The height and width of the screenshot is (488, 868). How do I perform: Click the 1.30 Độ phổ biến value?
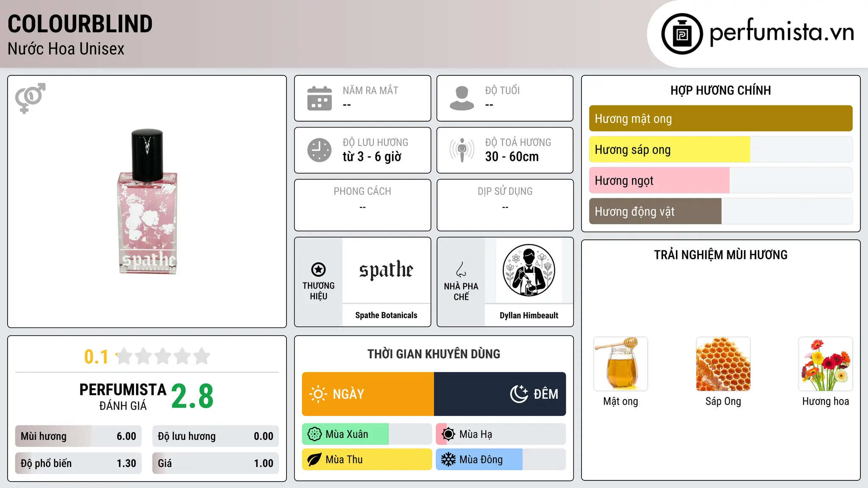click(x=126, y=464)
